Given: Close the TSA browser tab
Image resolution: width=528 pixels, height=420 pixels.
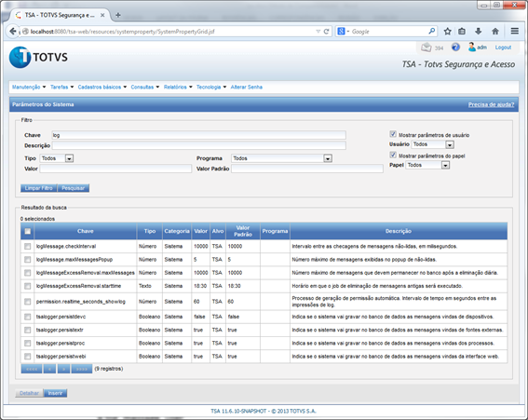Looking at the screenshot, I should pyautogui.click(x=102, y=15).
